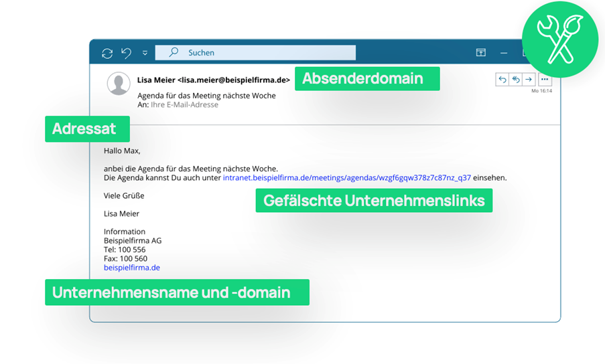Select the Adressat green label
The height and width of the screenshot is (364, 605).
(x=87, y=128)
